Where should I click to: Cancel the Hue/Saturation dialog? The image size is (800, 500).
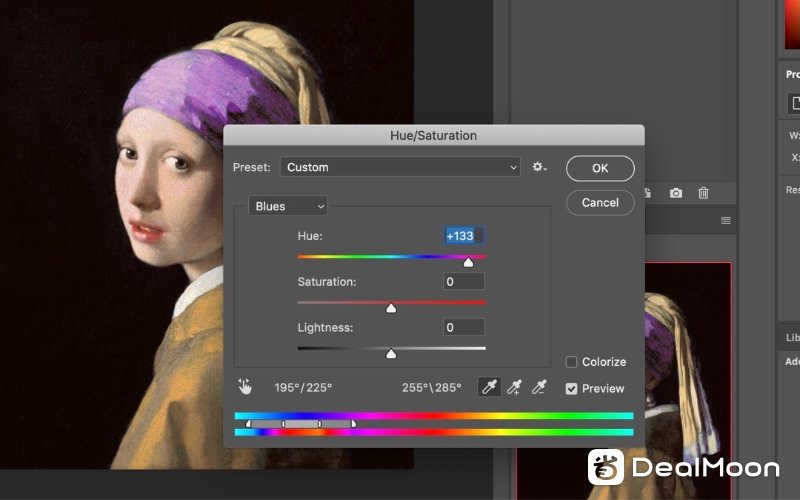(x=600, y=203)
